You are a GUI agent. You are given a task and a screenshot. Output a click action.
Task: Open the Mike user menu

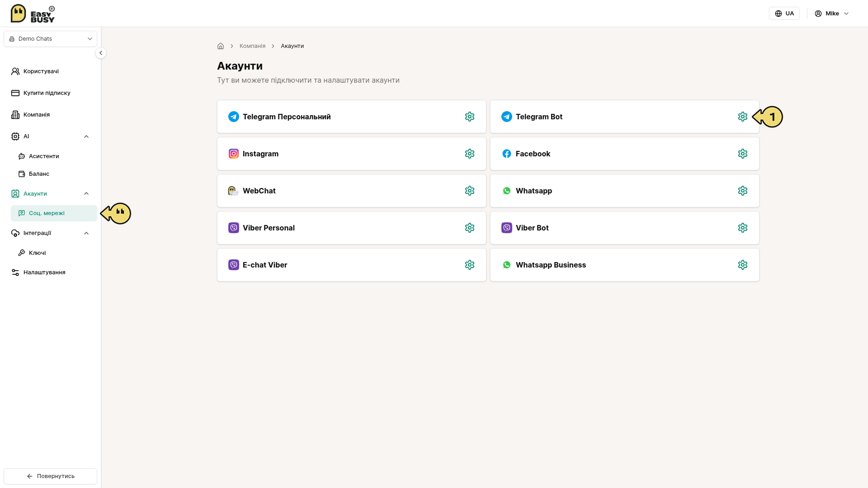click(832, 14)
